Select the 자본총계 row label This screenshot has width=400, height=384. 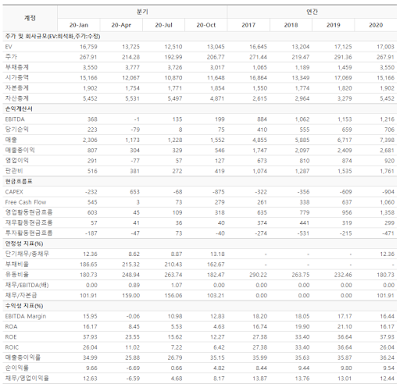(17, 88)
